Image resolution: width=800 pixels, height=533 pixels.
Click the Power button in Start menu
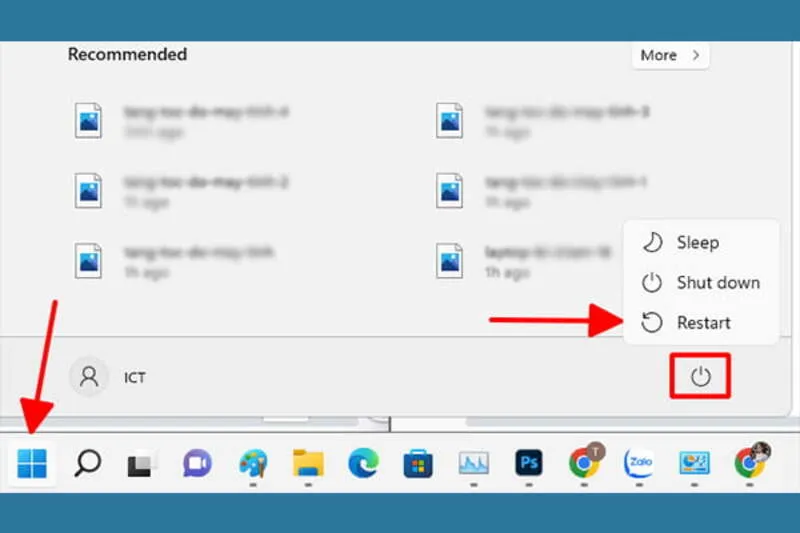(701, 376)
